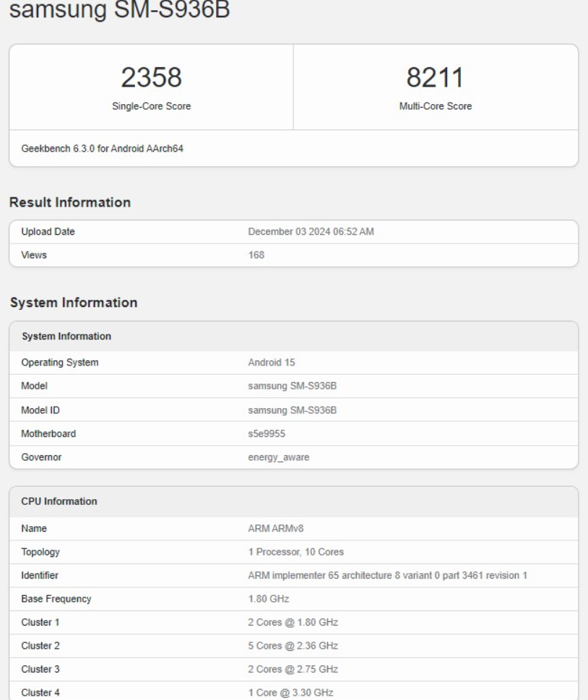The width and height of the screenshot is (588, 700).
Task: Click the base frequency value '1.80 GHz'
Action: coord(268,599)
